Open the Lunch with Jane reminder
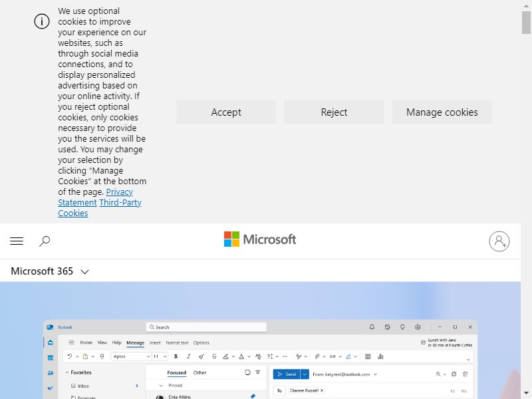The height and width of the screenshot is (399, 532). pyautogui.click(x=446, y=342)
